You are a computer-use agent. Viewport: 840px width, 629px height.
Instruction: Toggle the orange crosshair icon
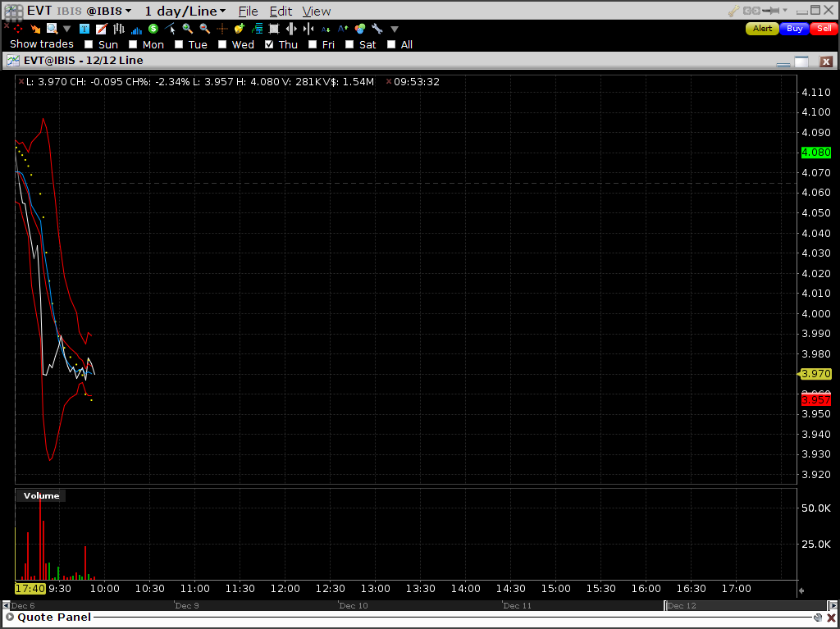221,29
